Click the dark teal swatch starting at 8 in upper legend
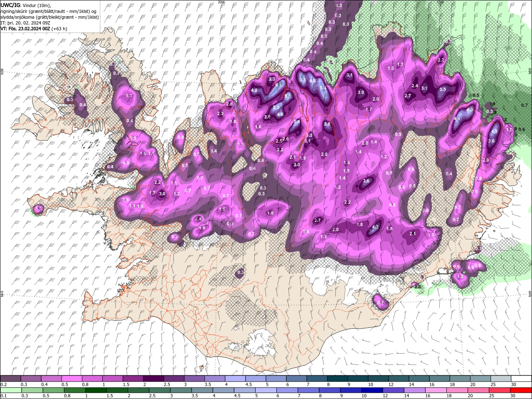Screen dimensions: 532x399 coord(337,379)
